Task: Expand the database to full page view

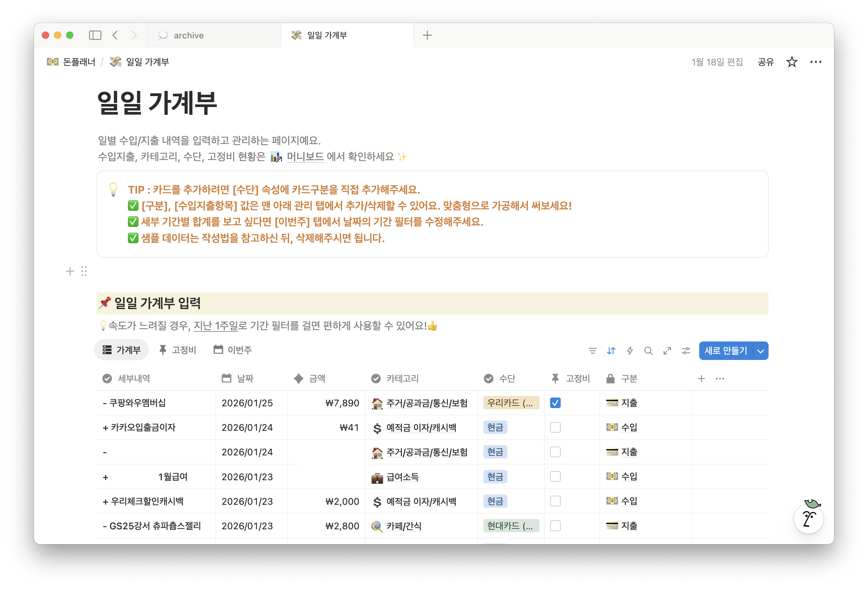Action: point(667,351)
